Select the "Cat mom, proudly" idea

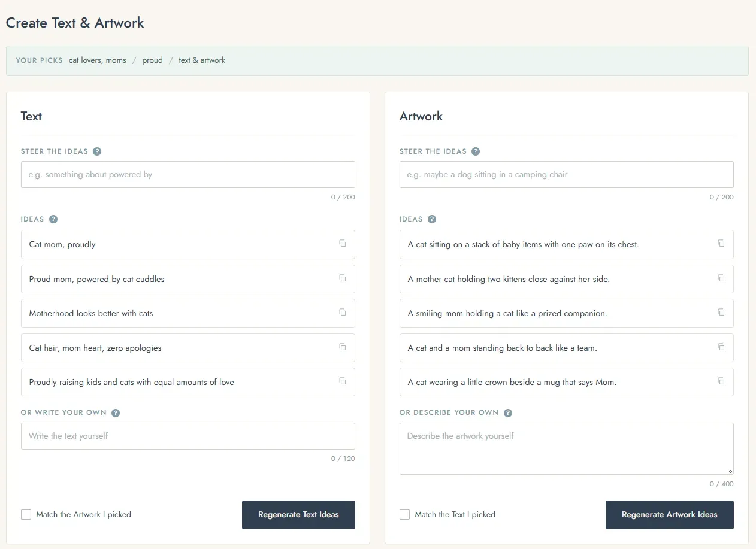188,244
